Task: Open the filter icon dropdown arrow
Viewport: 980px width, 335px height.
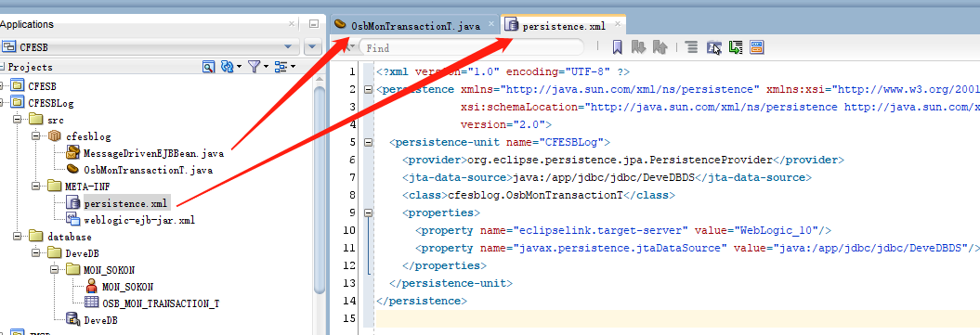Action: (x=266, y=66)
